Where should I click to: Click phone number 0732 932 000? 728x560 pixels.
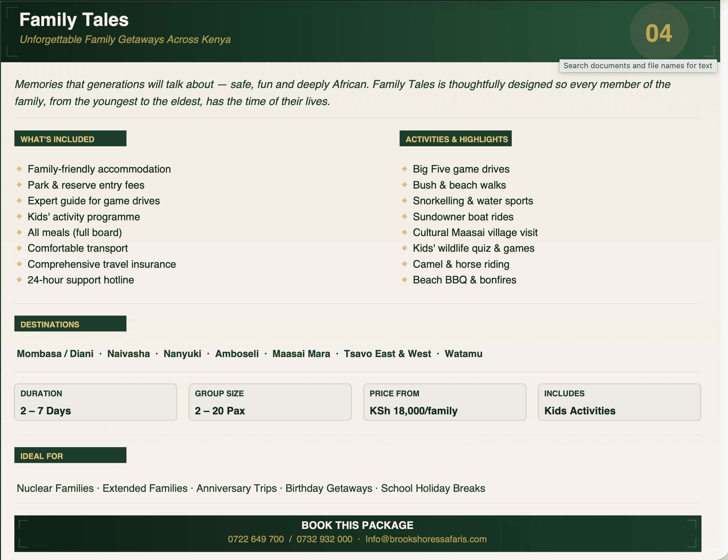click(324, 539)
